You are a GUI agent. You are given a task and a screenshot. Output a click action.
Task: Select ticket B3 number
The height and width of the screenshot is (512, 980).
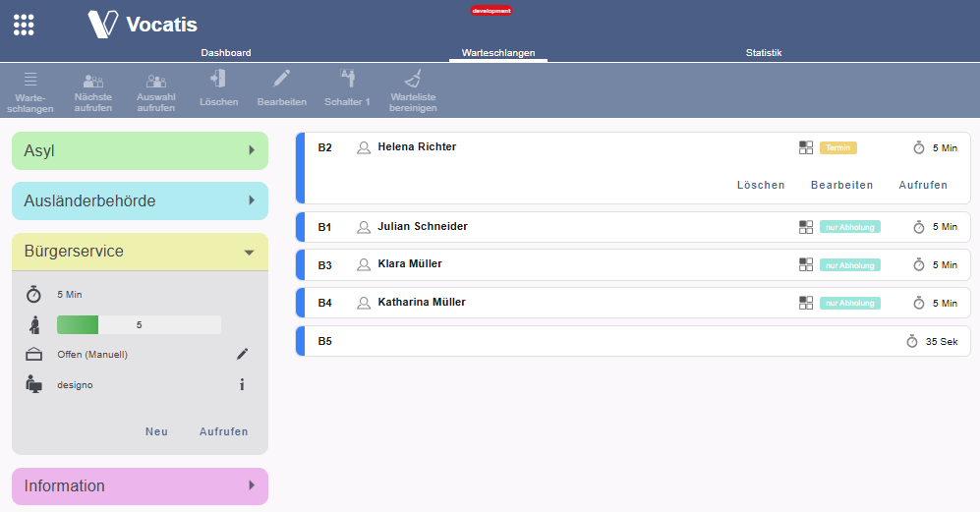[324, 265]
